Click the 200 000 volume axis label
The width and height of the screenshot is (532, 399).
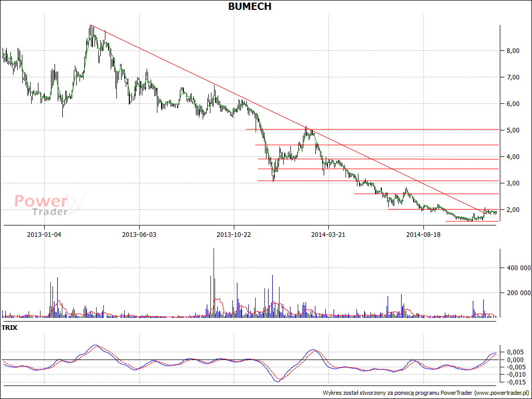click(519, 293)
